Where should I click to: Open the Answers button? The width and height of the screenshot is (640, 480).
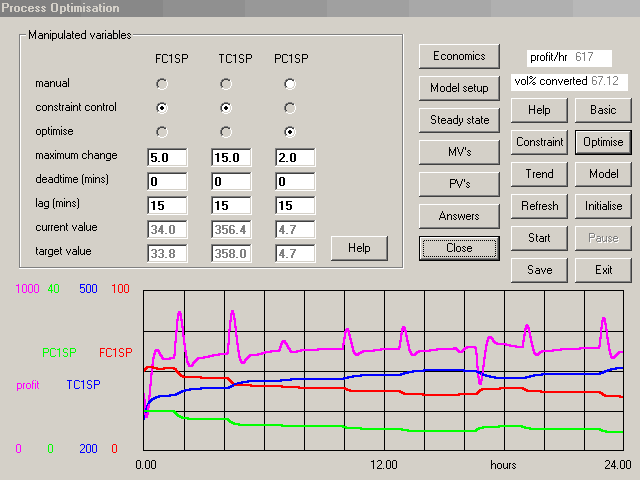(459, 216)
